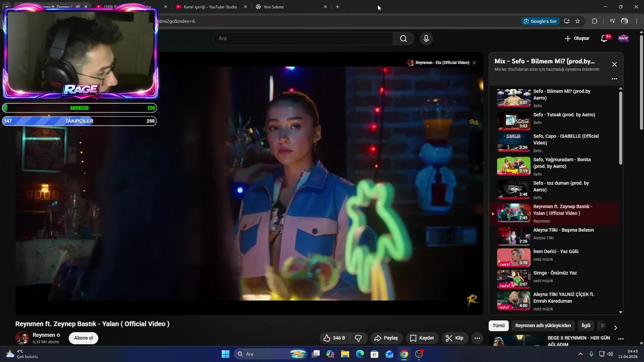Open Chrome extensions puzzle icon
Viewport: 644px width, 362px height.
pyautogui.click(x=594, y=21)
